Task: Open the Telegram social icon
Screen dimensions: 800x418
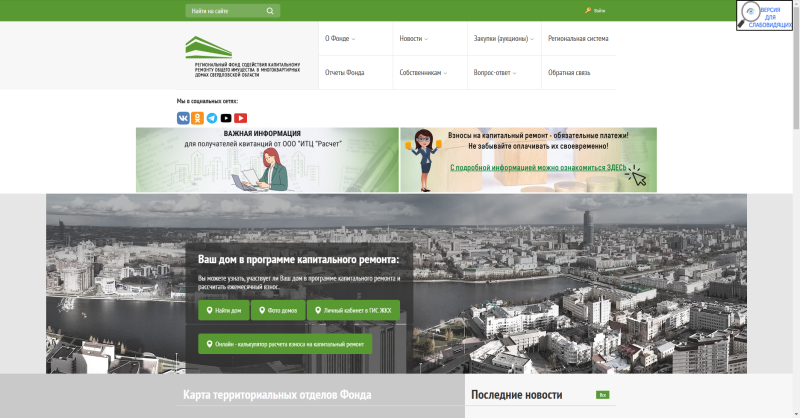Action: point(212,118)
